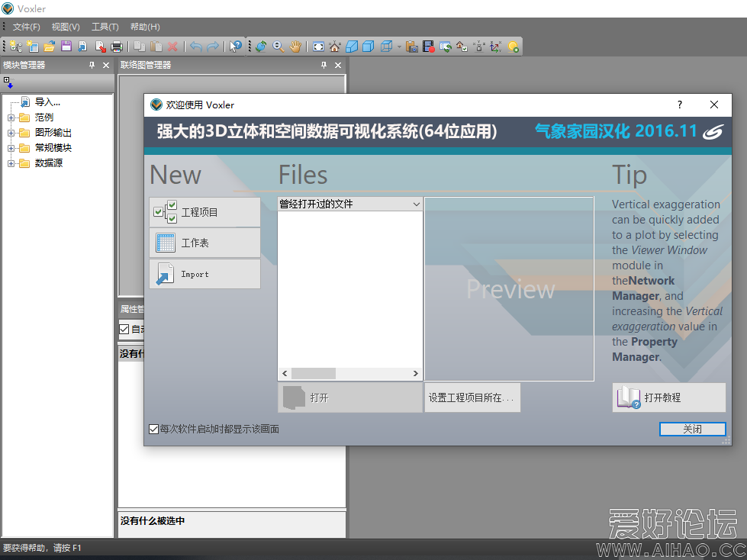Click the Export toolbar icon with red arrow
747x560 pixels.
pos(100,47)
